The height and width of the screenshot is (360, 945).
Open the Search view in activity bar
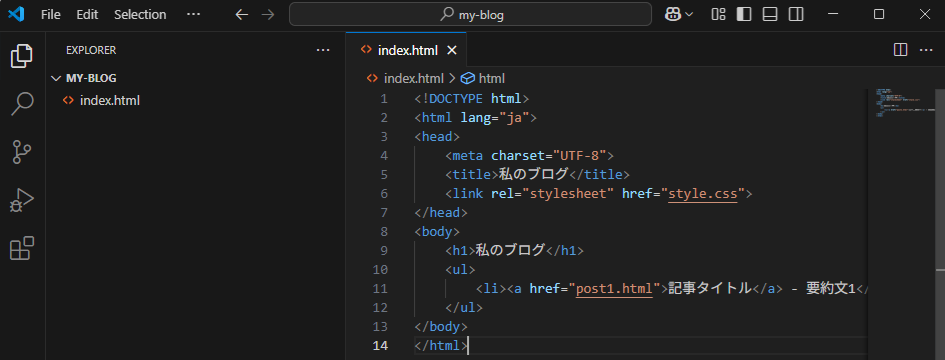pos(22,104)
